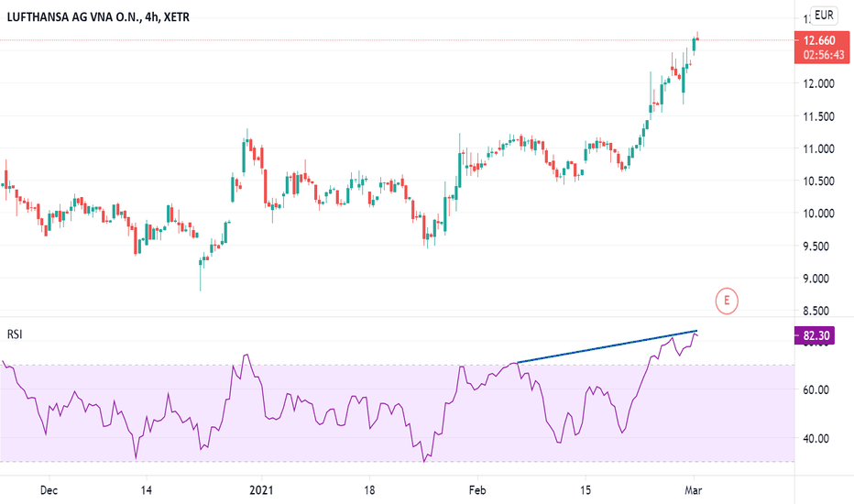Click the RSI 40.00 axis label

[816, 438]
